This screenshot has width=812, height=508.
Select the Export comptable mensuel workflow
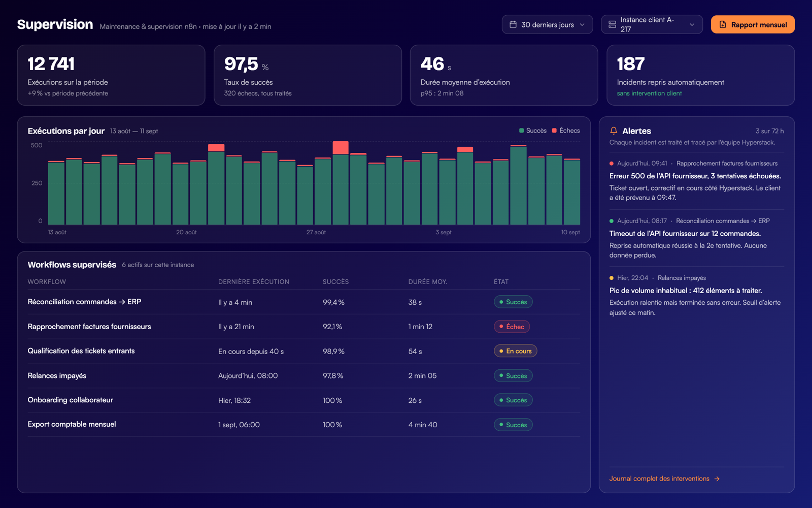303,424
